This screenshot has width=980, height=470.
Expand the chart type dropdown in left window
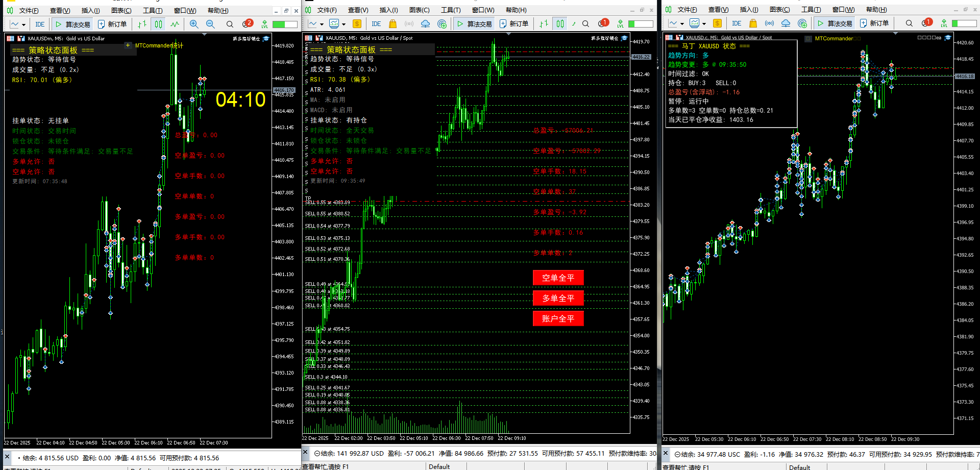click(x=23, y=24)
